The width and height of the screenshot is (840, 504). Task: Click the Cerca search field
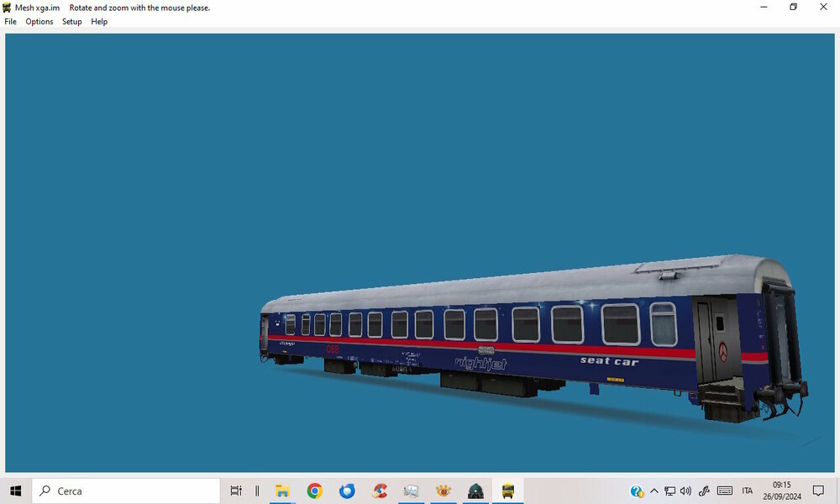pos(126,491)
